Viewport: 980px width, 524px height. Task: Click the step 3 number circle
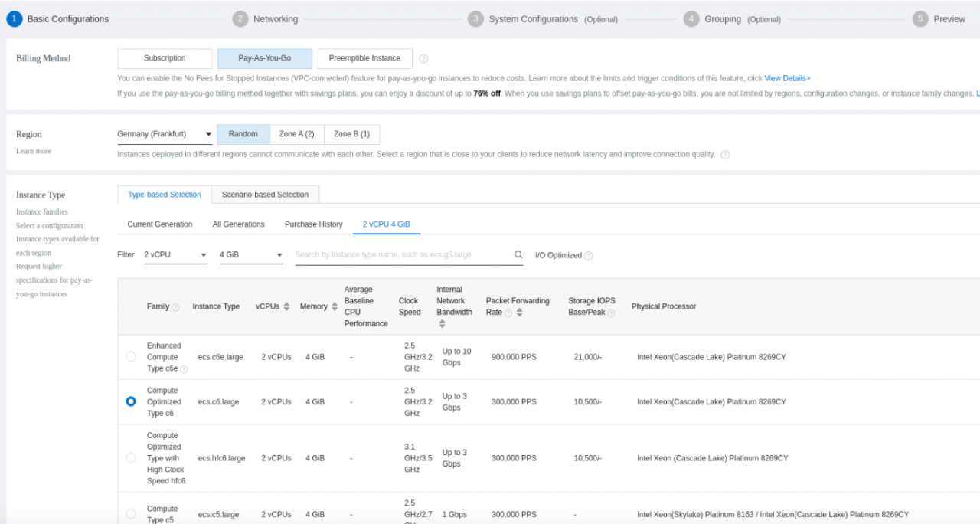(x=475, y=19)
